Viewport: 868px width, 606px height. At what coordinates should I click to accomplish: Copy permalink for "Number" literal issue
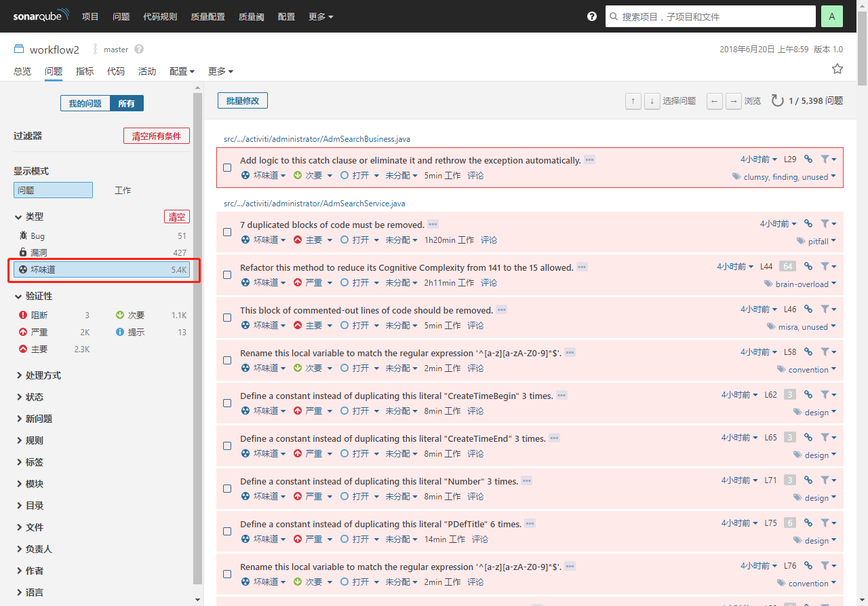coord(808,480)
